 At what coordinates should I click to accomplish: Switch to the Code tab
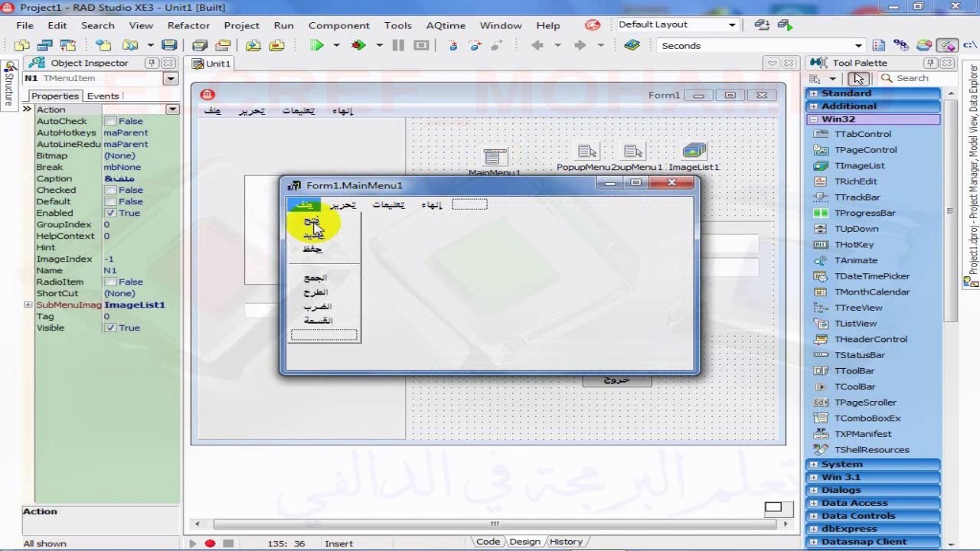(488, 542)
